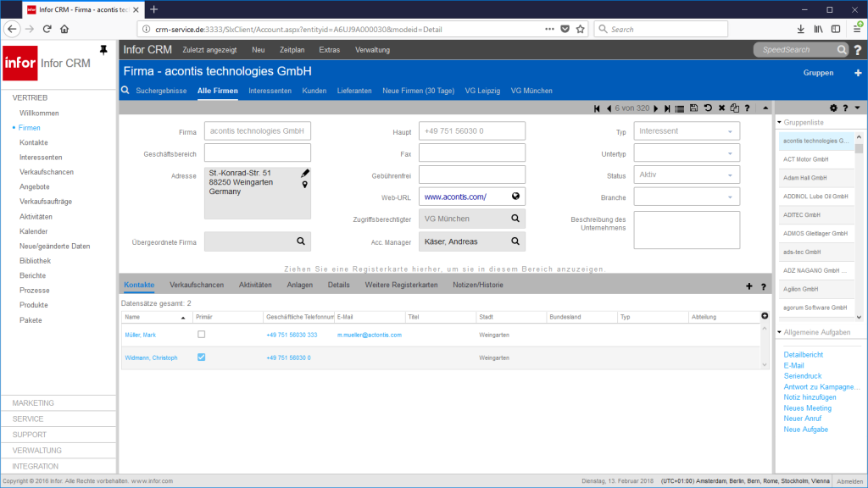
Task: Start Seriendruck from the Allgemeine Aufgaben panel
Action: 802,375
